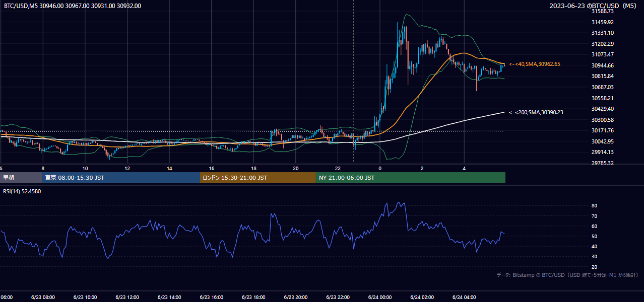644x302 pixels.
Task: Click hour tick 10 under the price chart
Action: point(85,168)
